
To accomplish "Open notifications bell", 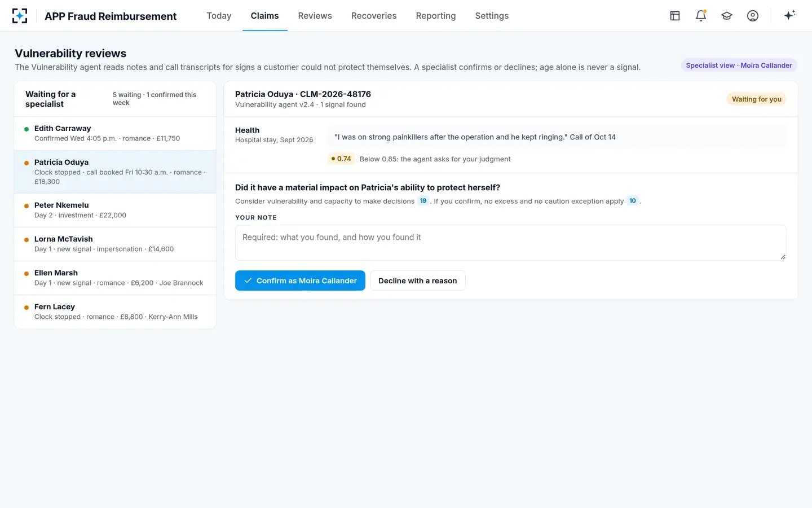I will point(701,16).
